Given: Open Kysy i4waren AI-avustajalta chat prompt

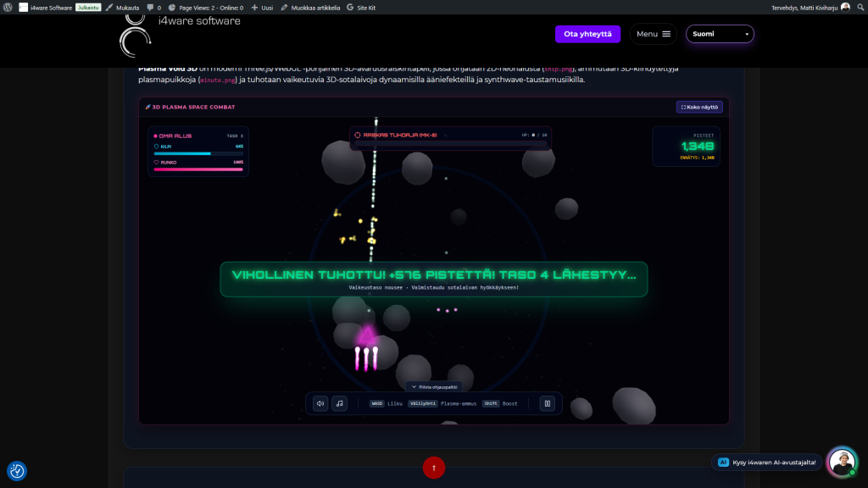Looking at the screenshot, I should [x=766, y=462].
